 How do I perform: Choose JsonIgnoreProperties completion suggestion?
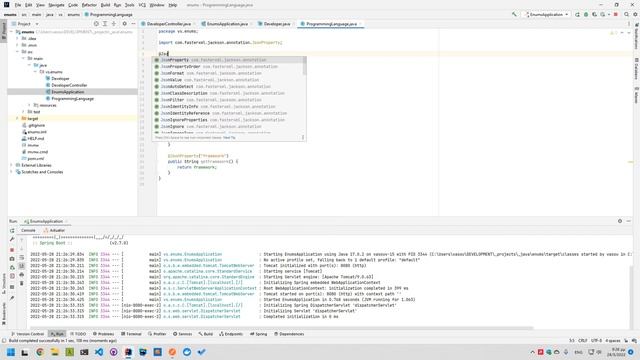pyautogui.click(x=228, y=120)
